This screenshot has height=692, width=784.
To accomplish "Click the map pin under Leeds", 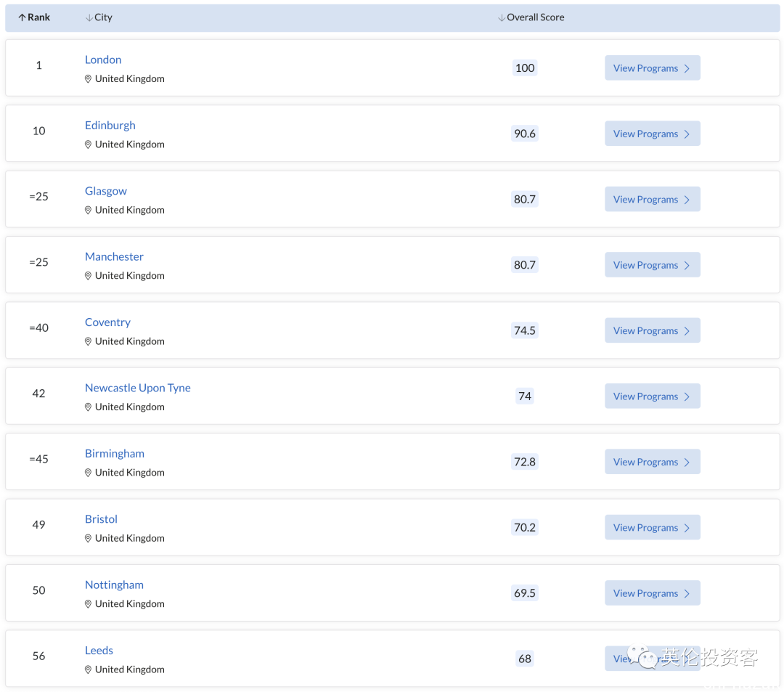I will click(x=88, y=669).
